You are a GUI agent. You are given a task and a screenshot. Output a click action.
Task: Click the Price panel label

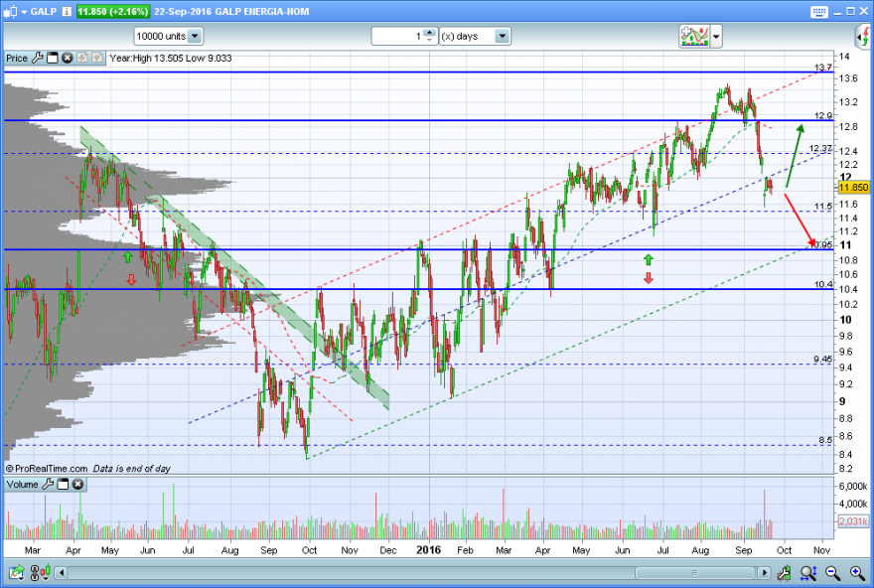click(x=17, y=58)
